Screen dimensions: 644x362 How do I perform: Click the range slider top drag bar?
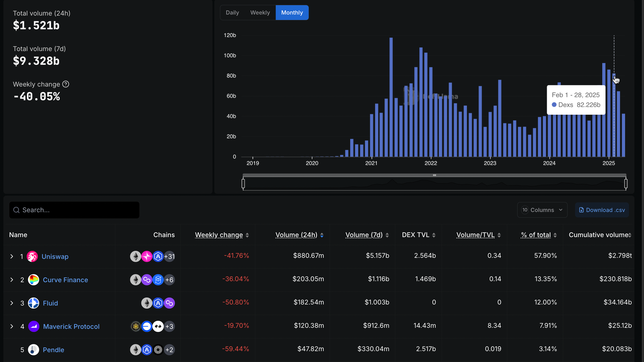pyautogui.click(x=434, y=175)
